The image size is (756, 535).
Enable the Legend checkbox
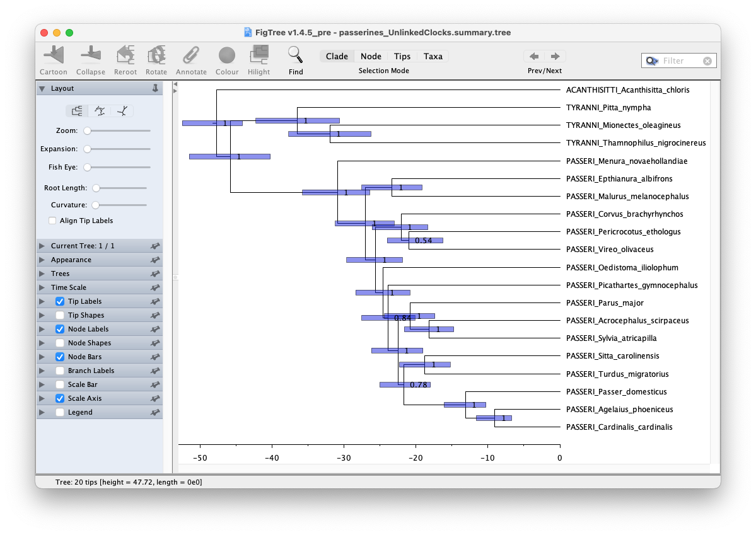point(60,413)
